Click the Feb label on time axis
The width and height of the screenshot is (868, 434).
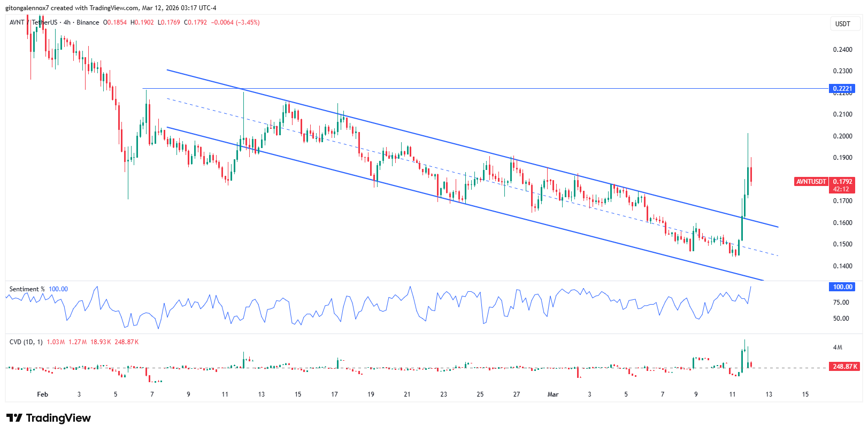pos(42,394)
